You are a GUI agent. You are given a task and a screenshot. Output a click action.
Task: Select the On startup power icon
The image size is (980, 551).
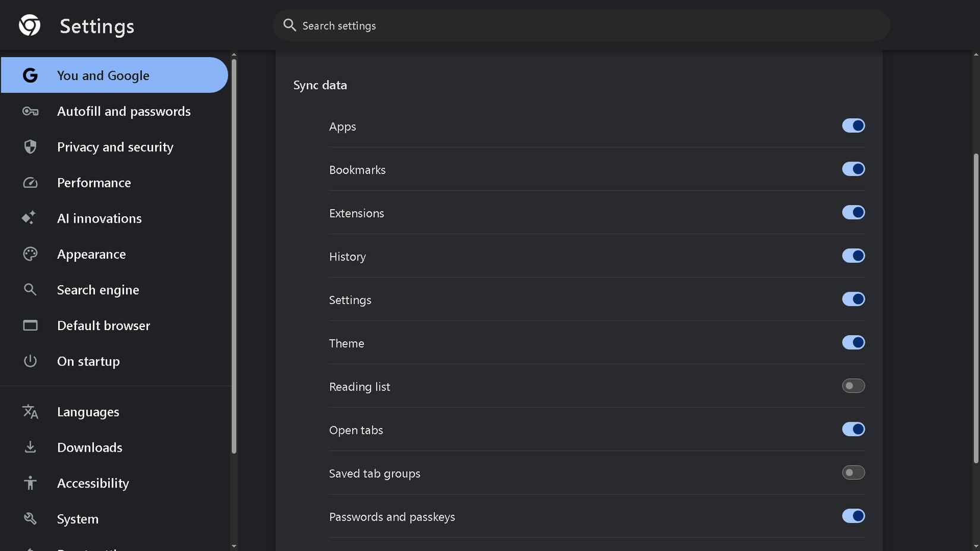point(30,361)
